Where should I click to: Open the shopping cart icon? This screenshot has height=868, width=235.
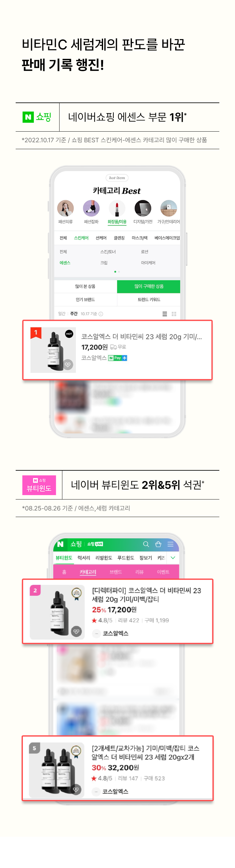(x=158, y=544)
